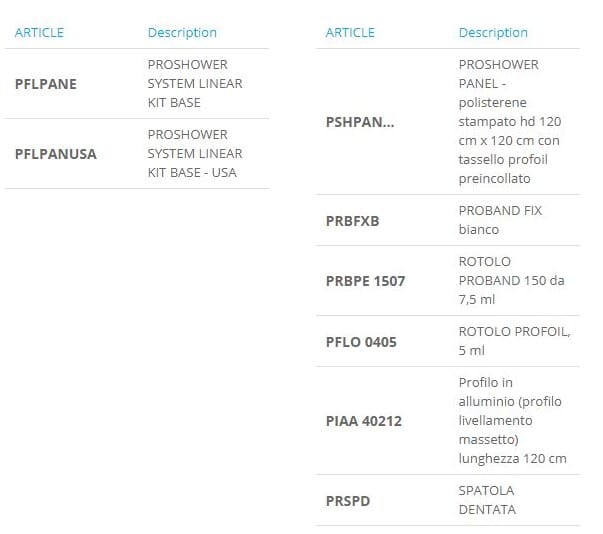Select the ARTICLE header above PSHPAN...
This screenshot has height=534, width=603.
click(350, 33)
